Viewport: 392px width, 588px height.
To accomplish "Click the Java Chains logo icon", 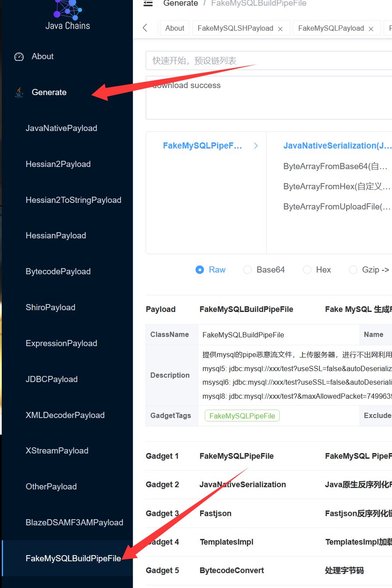I will (67, 9).
